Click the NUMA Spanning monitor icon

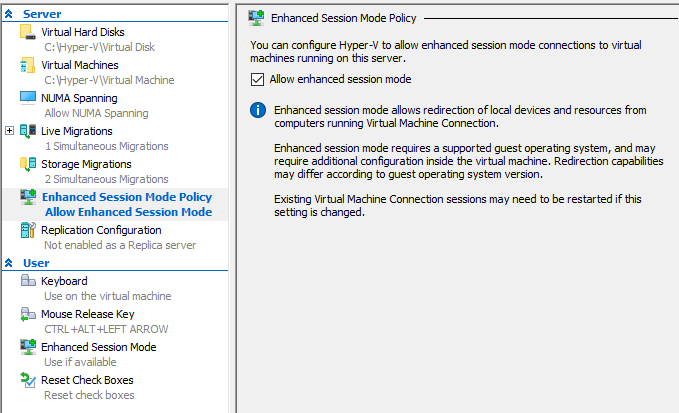(28, 98)
